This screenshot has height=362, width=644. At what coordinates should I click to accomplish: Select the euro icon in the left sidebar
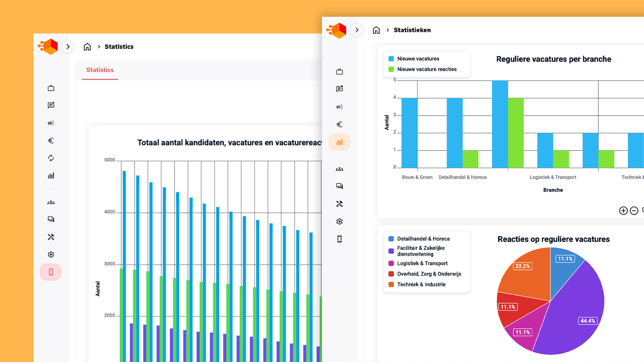tap(51, 140)
